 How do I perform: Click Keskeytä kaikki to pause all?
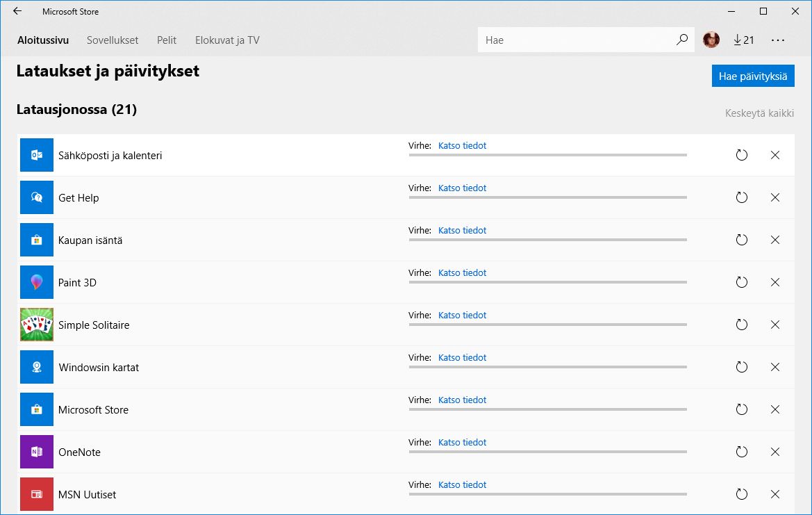tap(759, 113)
